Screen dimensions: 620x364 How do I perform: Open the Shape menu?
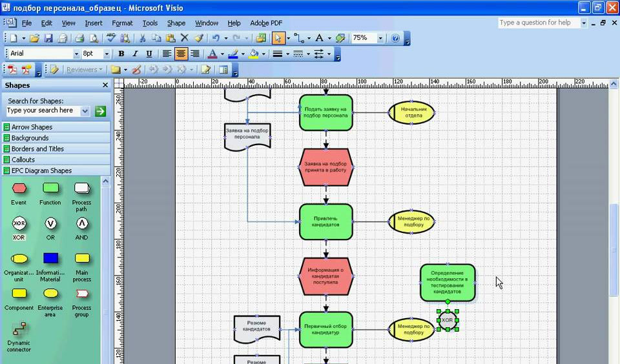coord(176,23)
